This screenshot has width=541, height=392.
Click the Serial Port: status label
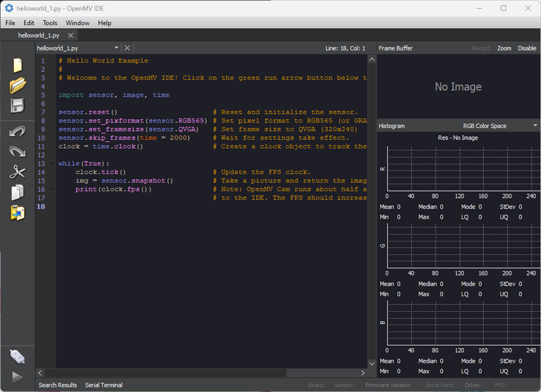tap(439, 385)
